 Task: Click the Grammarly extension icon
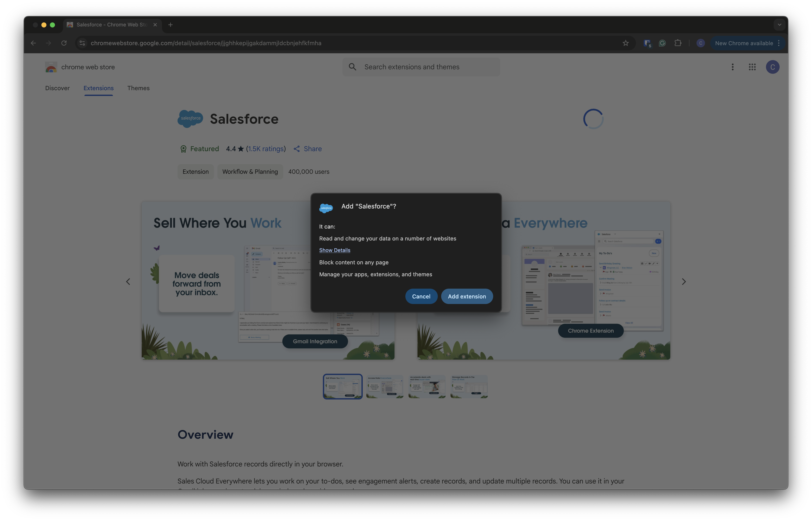point(662,43)
